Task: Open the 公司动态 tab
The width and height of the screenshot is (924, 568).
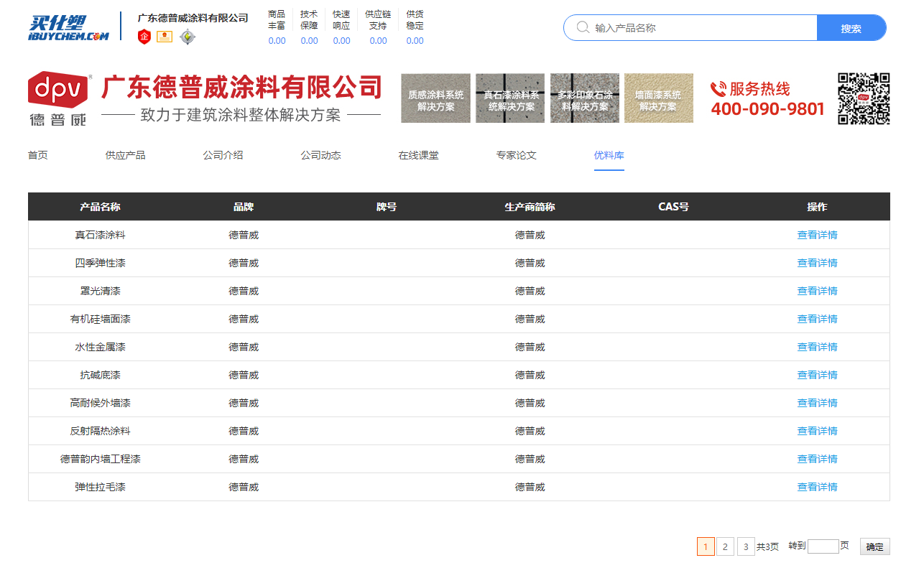Action: click(x=320, y=155)
